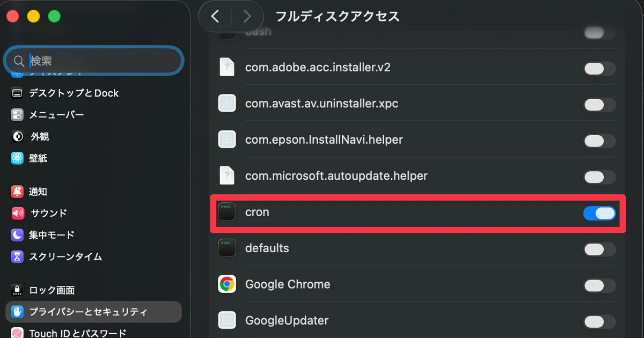The image size is (644, 338).
Task: Open the Desktop and Dock sidebar icon
Action: (18, 93)
